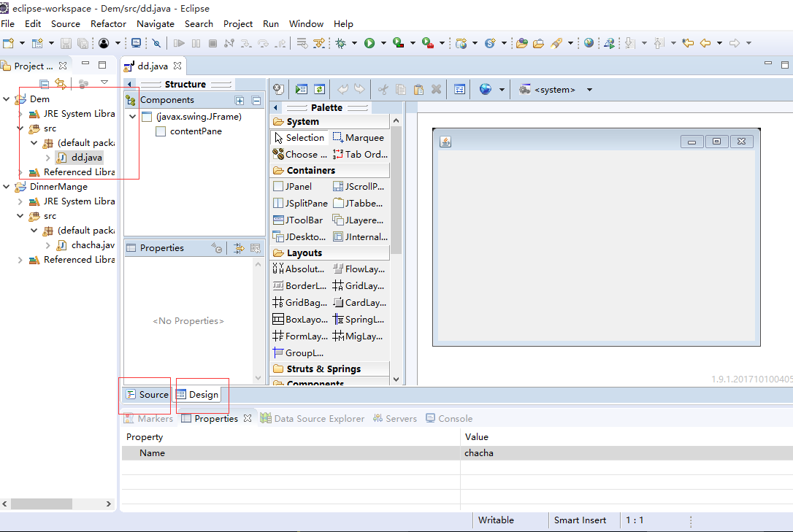The width and height of the screenshot is (793, 532).
Task: Select FlowLayout in the Palette
Action: point(359,269)
